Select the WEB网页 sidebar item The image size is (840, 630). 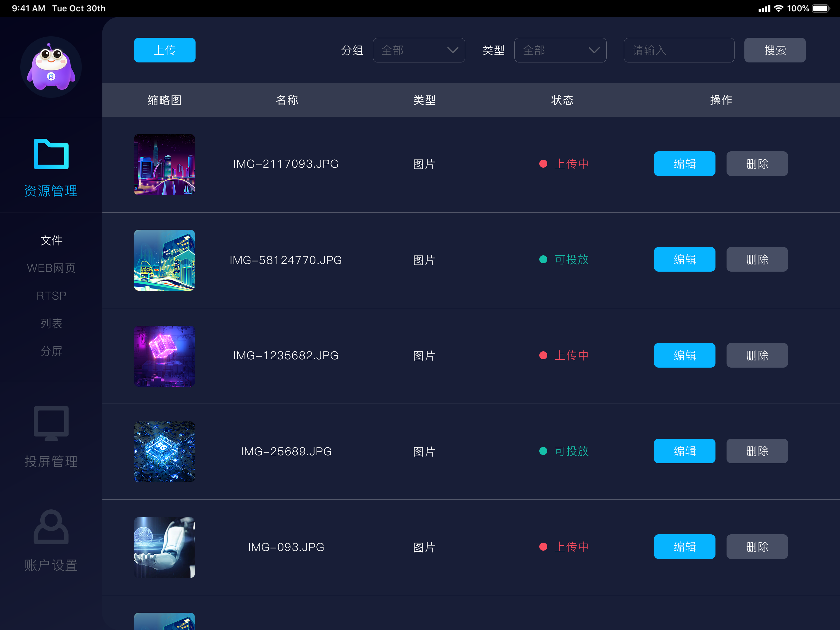click(x=51, y=268)
